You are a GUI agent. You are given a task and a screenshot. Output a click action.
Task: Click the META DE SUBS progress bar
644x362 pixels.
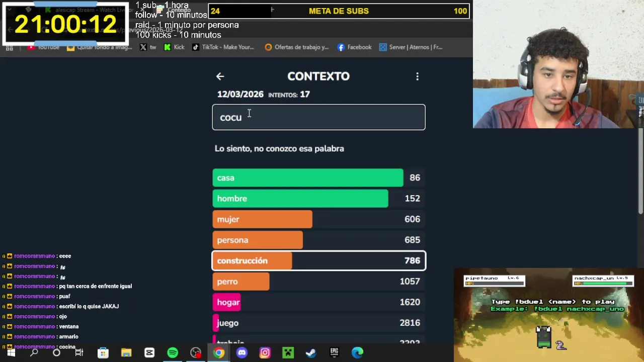point(339,11)
